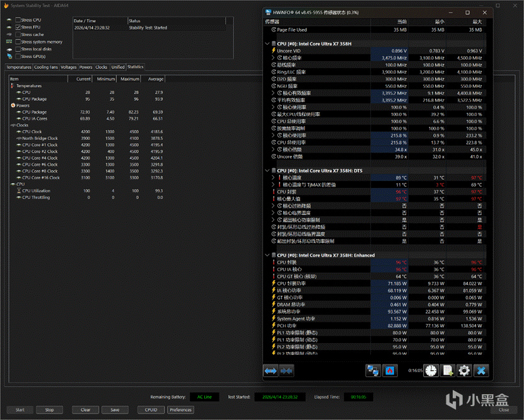Switch to the Powers tab
This screenshot has height=420, width=524.
pos(86,67)
